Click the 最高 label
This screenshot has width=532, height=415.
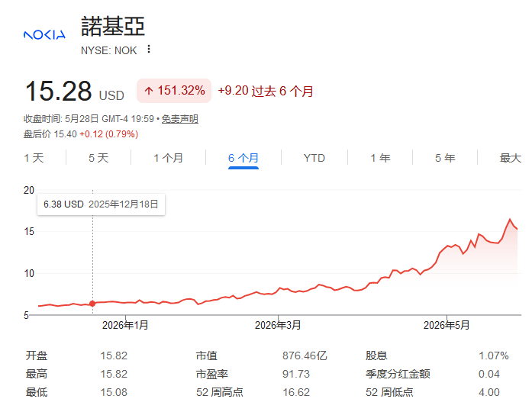pos(37,374)
